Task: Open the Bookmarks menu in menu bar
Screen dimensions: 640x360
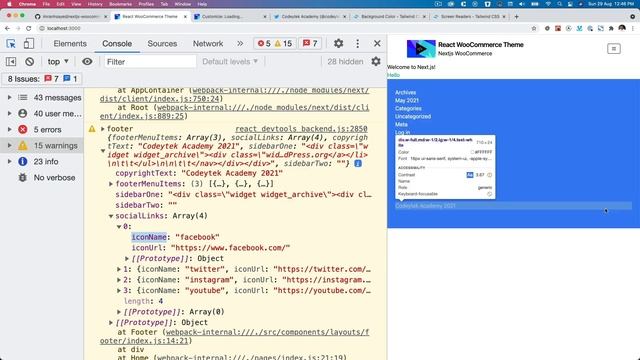Action: click(x=120, y=4)
